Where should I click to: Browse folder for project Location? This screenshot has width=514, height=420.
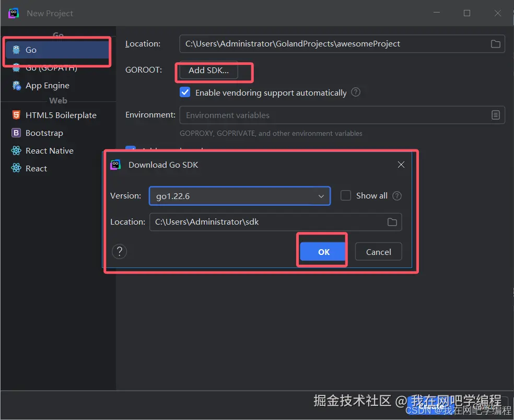point(495,43)
